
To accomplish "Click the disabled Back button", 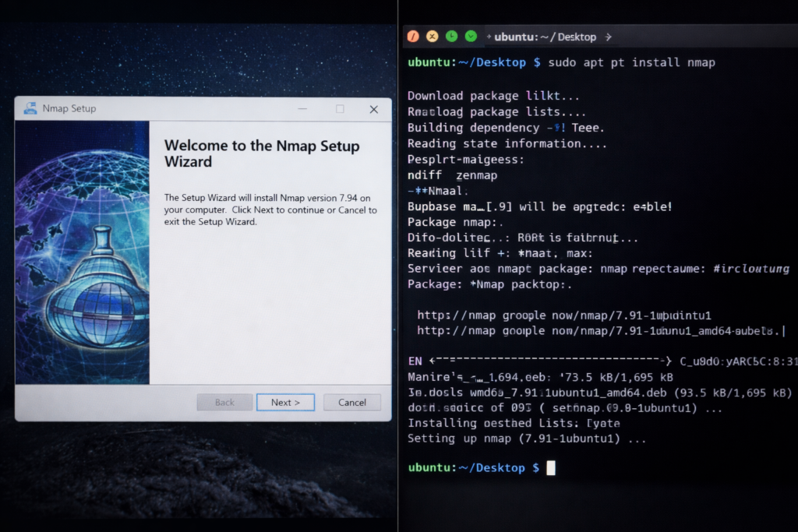I will click(x=224, y=402).
